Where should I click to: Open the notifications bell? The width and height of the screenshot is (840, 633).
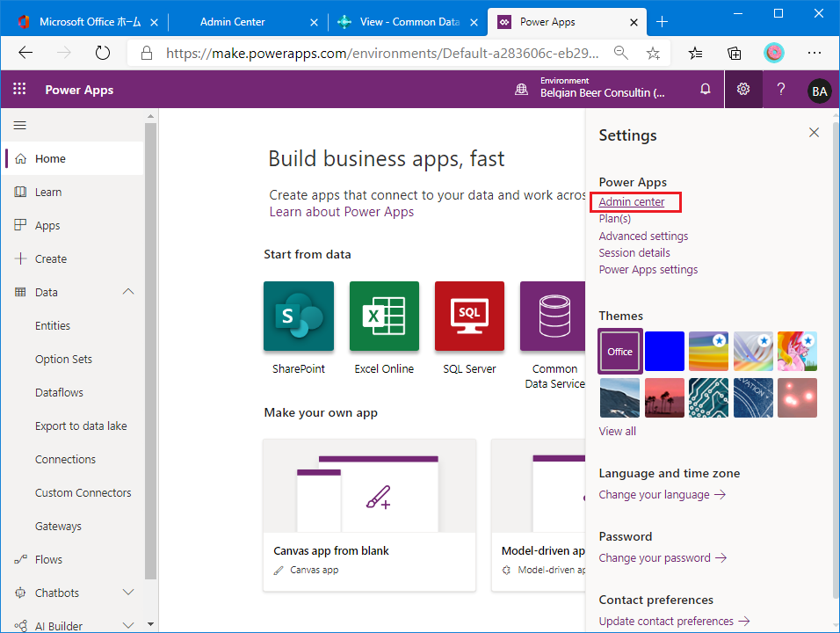click(705, 89)
